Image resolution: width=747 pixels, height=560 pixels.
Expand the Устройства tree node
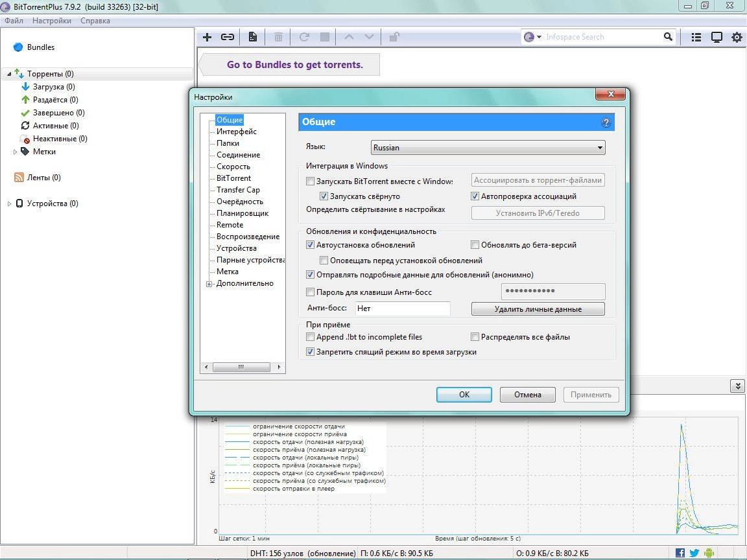coord(9,204)
